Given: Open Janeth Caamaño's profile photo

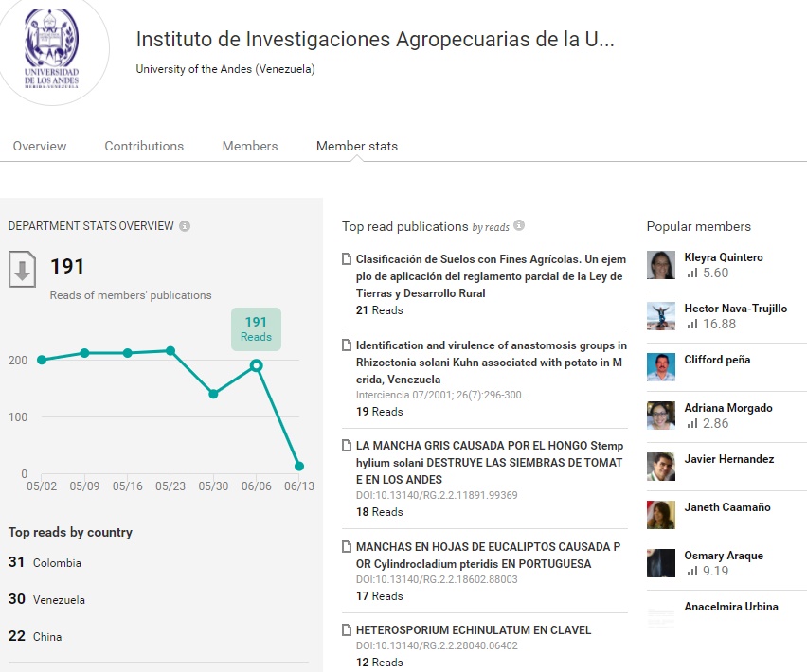Looking at the screenshot, I should click(661, 515).
